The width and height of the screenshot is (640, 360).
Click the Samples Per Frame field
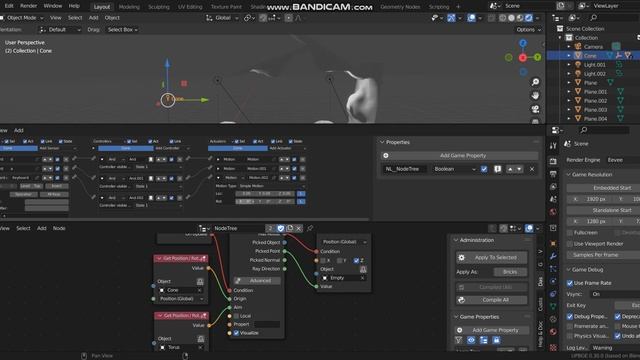(x=604, y=255)
